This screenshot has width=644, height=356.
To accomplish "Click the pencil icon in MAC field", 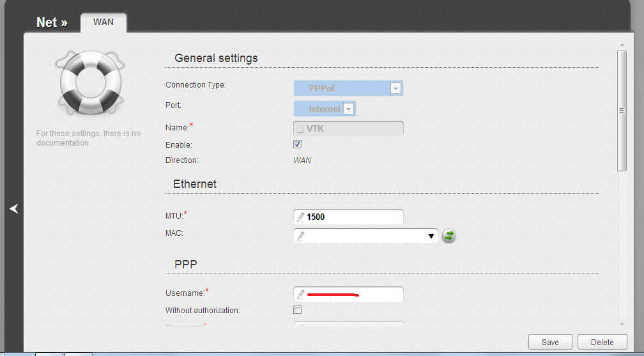I will click(300, 236).
